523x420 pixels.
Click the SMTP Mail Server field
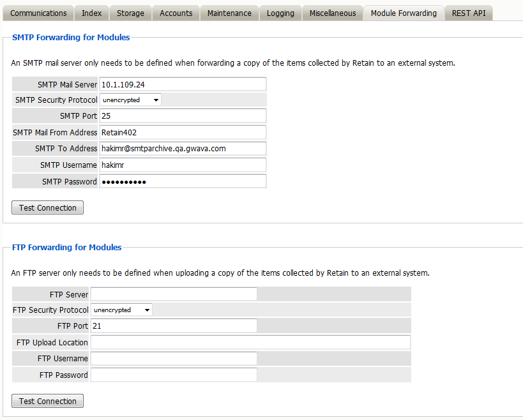(183, 84)
